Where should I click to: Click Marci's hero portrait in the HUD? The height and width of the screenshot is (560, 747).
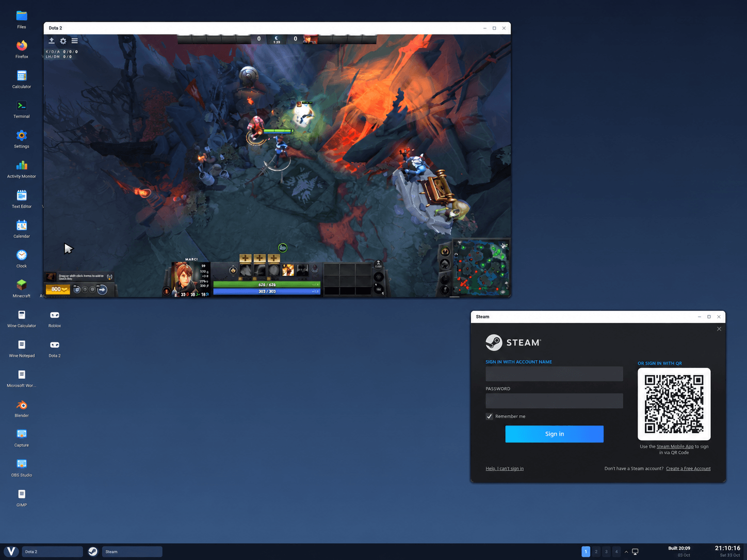coord(185,278)
